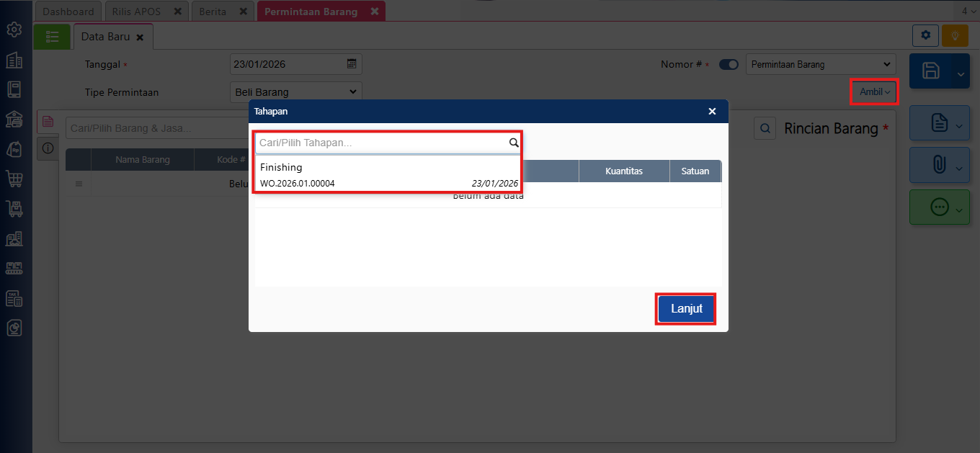Click the document icon on right panel
The height and width of the screenshot is (453, 980).
(939, 123)
